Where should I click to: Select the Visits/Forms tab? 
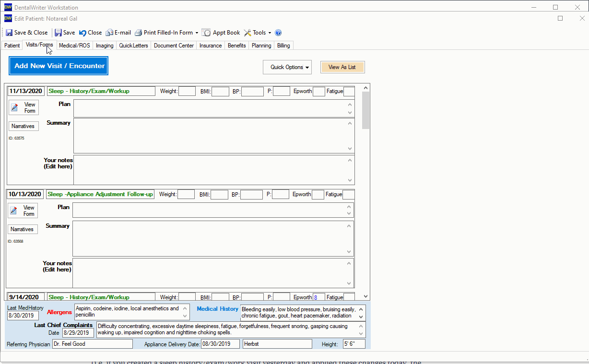coord(39,45)
